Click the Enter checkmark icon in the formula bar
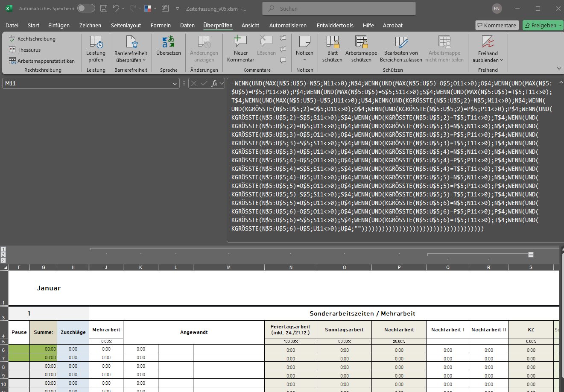The height and width of the screenshot is (392, 564). tap(204, 83)
